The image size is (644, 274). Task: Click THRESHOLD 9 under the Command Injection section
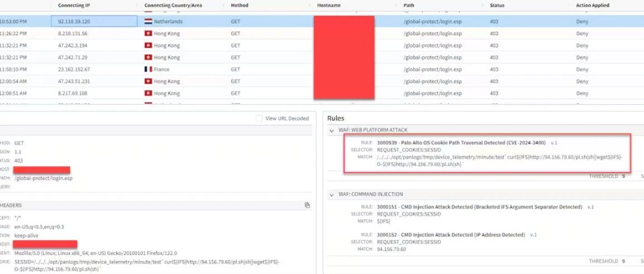click(607, 261)
